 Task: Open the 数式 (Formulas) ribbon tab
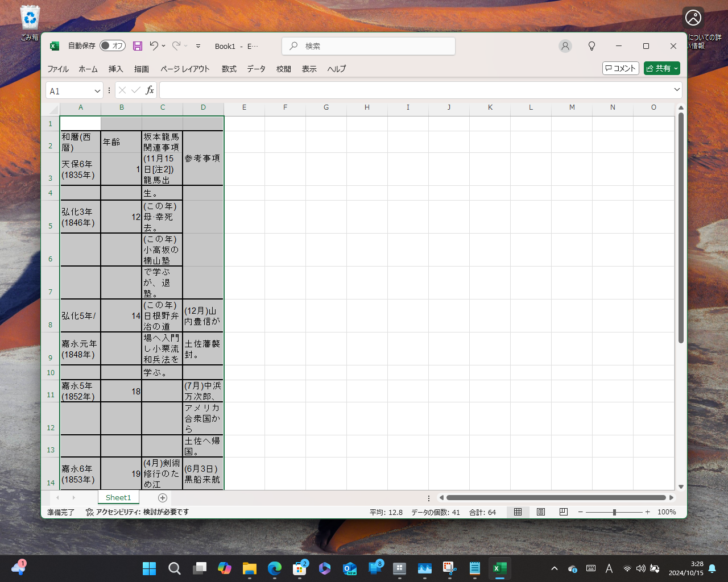229,69
